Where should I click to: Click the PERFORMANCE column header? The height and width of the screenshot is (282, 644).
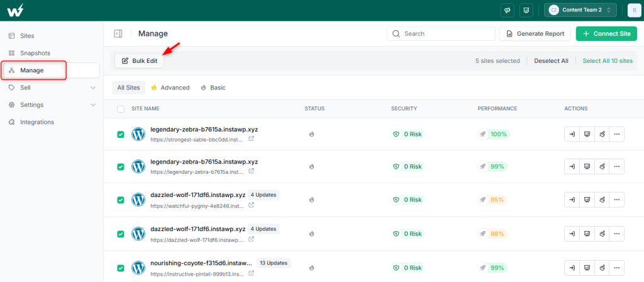click(x=497, y=109)
